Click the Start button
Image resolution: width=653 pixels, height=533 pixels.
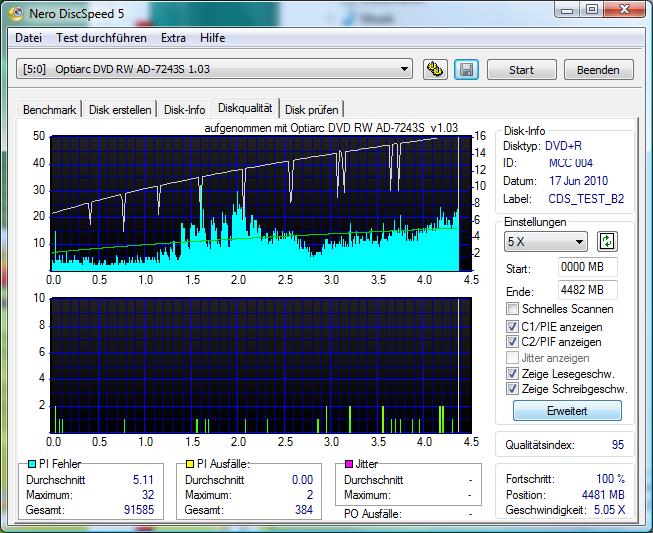pyautogui.click(x=521, y=70)
